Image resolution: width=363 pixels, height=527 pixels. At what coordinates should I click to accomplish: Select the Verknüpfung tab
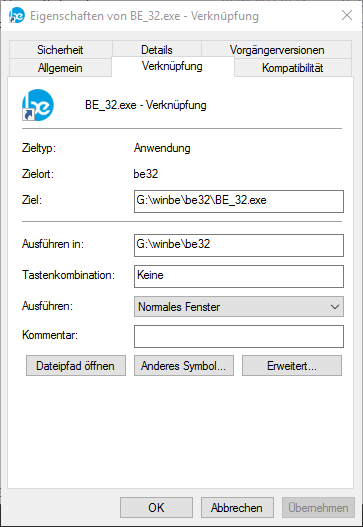pos(172,66)
